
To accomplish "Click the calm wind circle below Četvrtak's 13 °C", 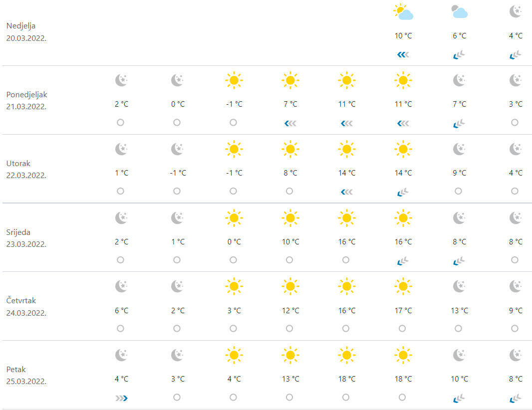I will click(459, 329).
